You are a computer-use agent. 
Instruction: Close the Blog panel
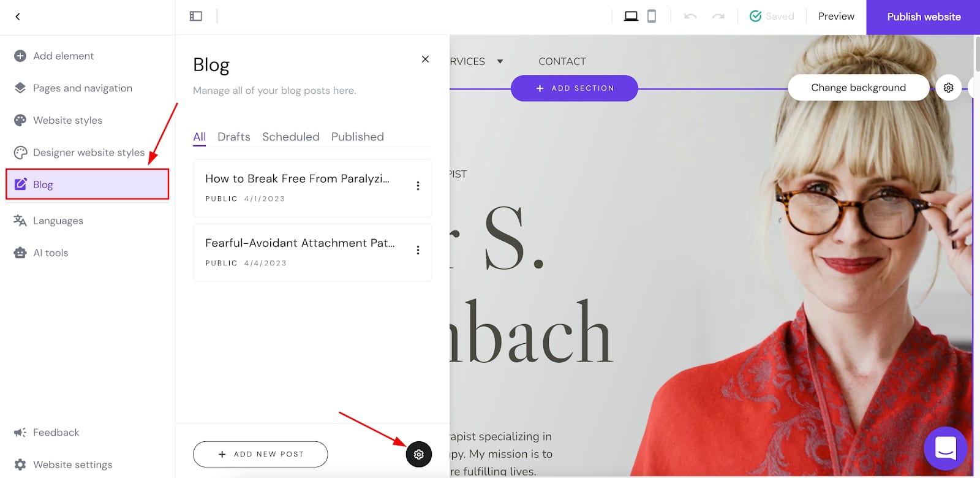click(x=425, y=59)
